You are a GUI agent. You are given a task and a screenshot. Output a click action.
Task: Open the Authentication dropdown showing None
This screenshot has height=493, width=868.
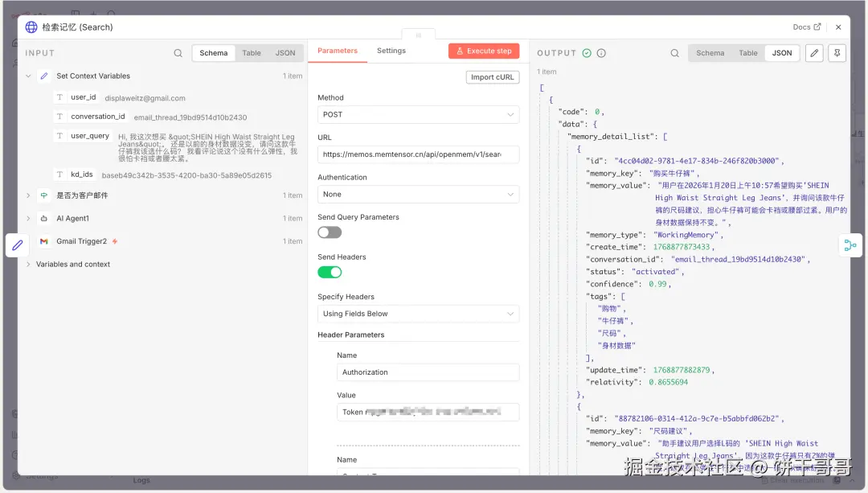pos(419,195)
